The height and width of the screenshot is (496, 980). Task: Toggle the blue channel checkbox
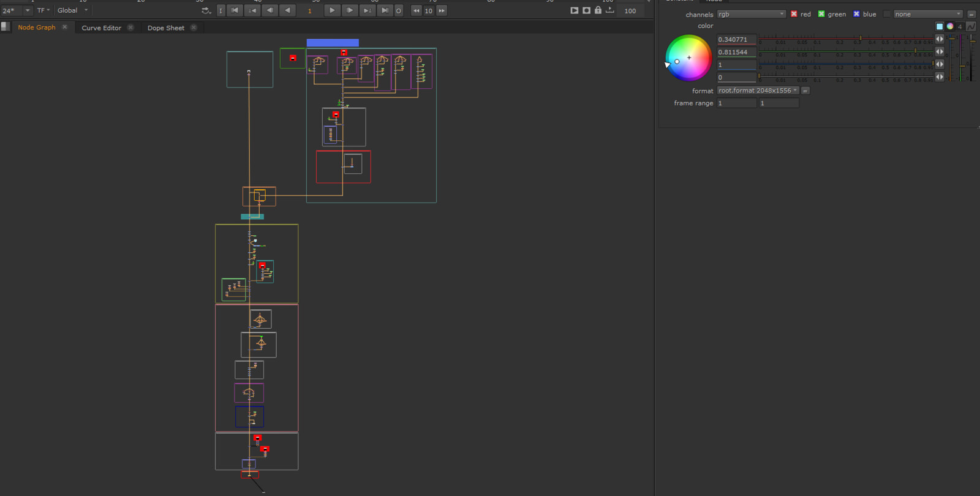click(x=857, y=14)
